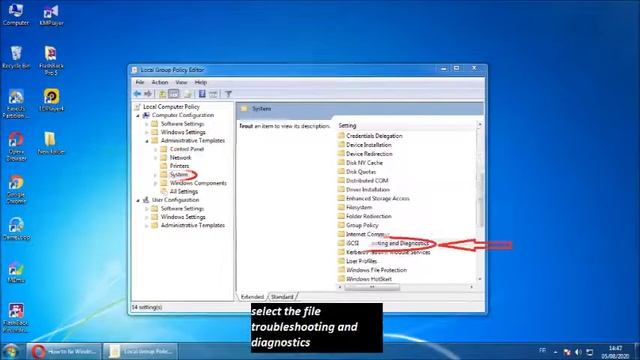Switch to the Extended tab
This screenshot has width=640, height=360.
pyautogui.click(x=252, y=297)
